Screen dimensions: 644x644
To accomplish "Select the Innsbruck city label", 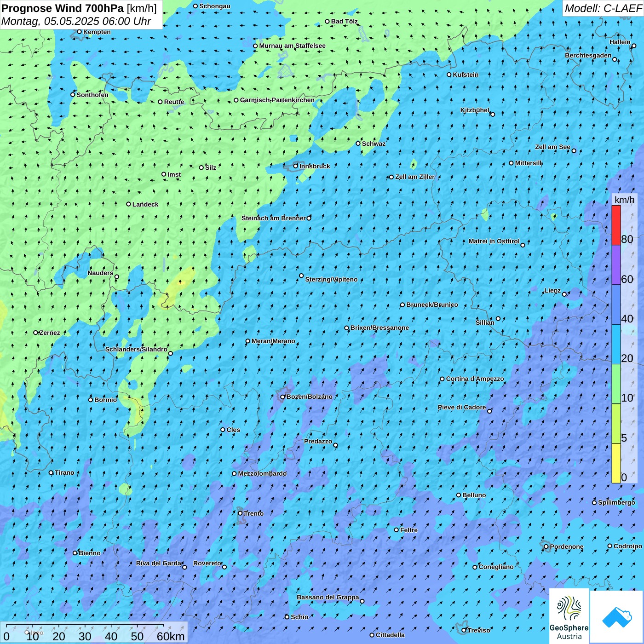I will (x=315, y=166).
